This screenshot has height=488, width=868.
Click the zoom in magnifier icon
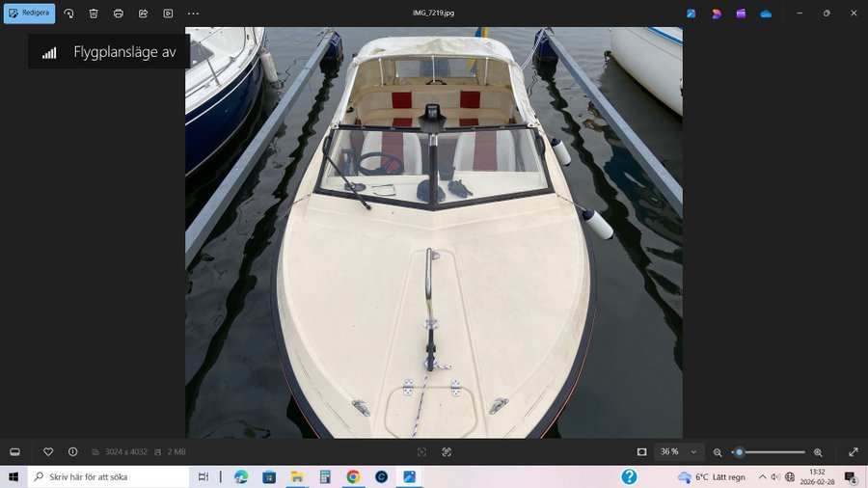(x=818, y=451)
